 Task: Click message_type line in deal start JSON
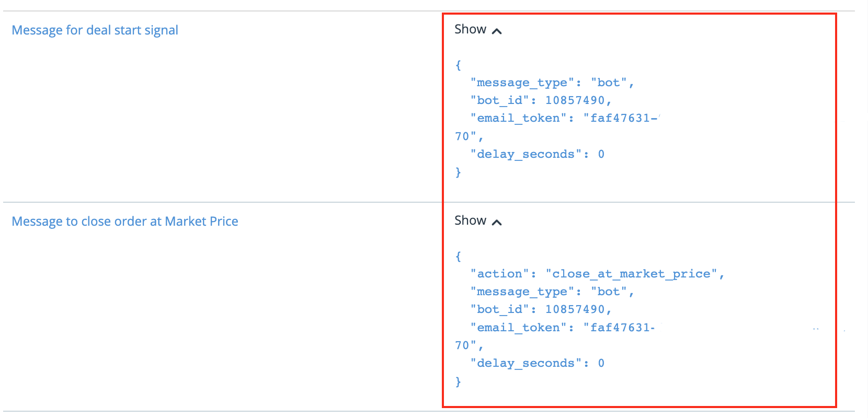[x=552, y=83]
